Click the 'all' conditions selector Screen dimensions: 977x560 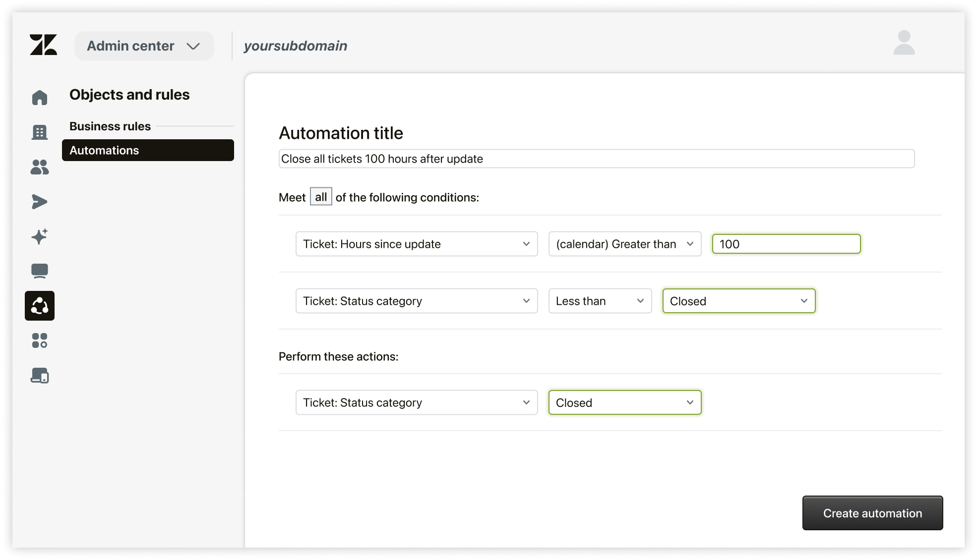tap(321, 197)
